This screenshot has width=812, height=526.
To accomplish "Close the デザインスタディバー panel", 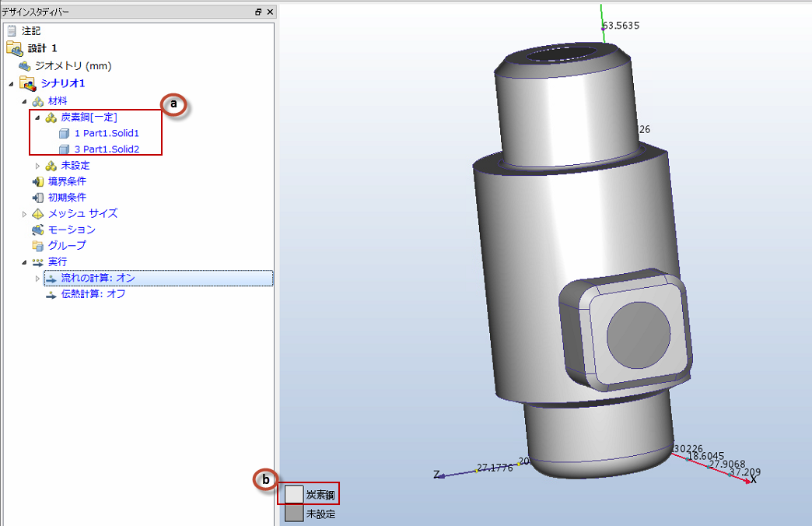I will tap(270, 12).
